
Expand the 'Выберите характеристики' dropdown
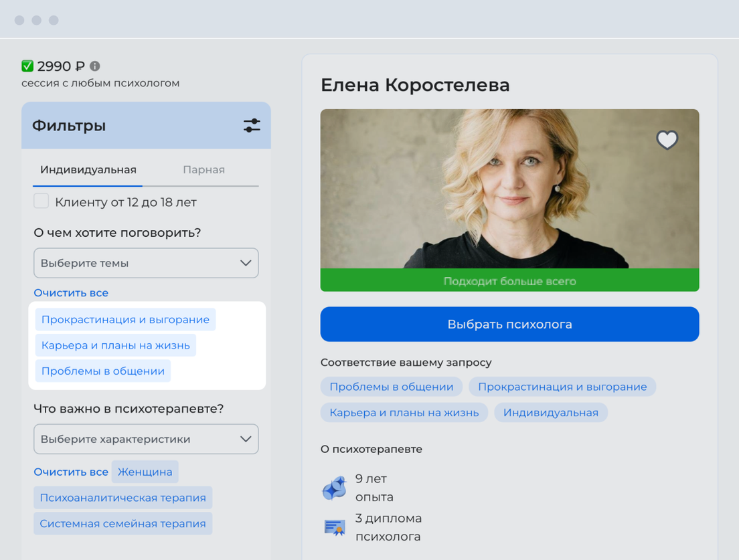pos(146,440)
